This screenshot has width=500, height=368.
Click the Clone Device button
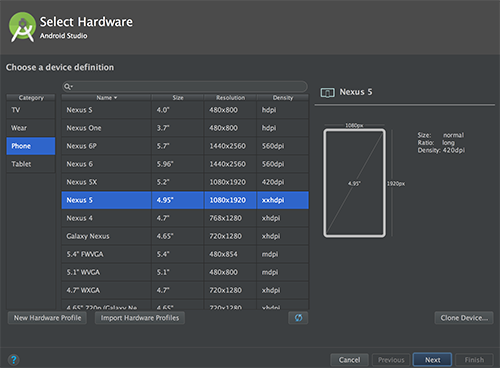[x=464, y=318]
